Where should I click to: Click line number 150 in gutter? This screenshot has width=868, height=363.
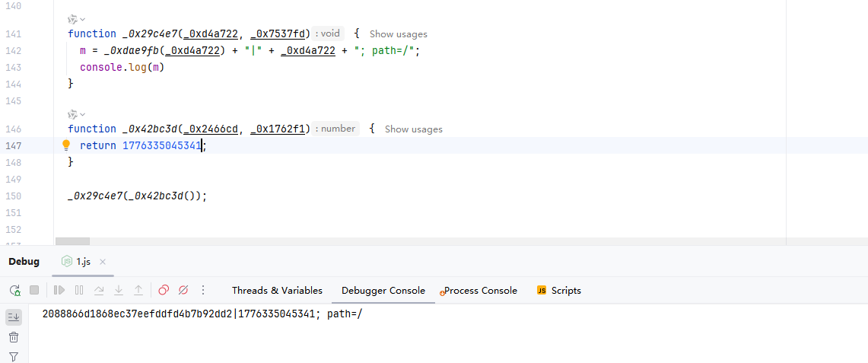click(x=13, y=196)
